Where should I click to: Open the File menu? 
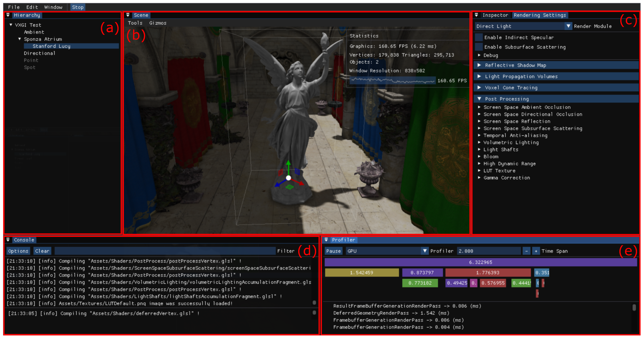pos(14,7)
